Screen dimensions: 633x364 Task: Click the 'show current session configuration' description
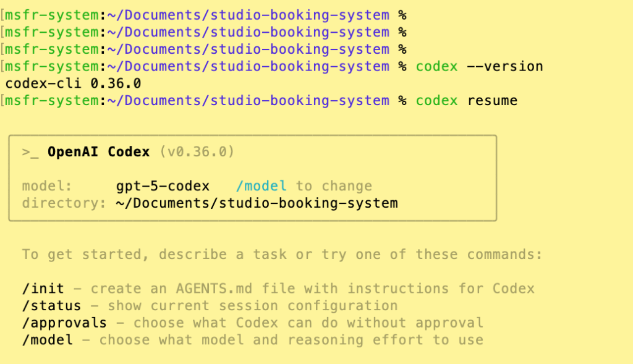(x=252, y=306)
